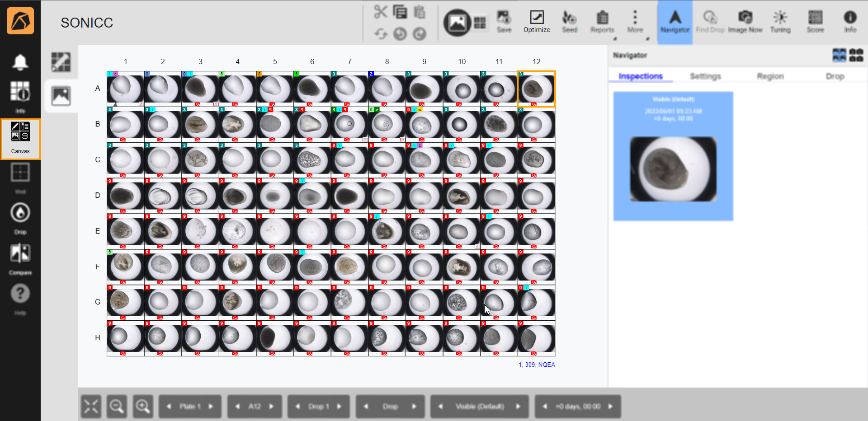Click the Seed toolbar icon
The width and height of the screenshot is (868, 421).
pos(569,22)
